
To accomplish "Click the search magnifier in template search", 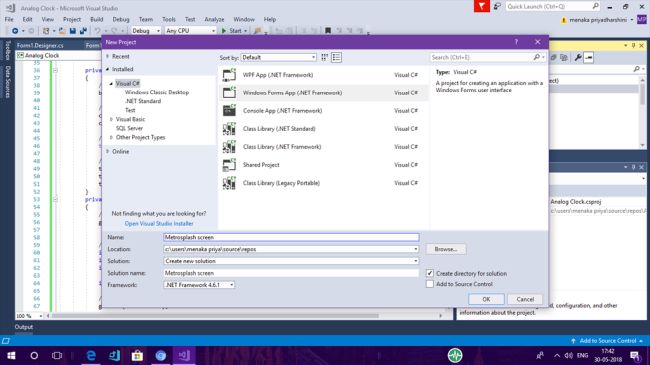I will pyautogui.click(x=536, y=57).
